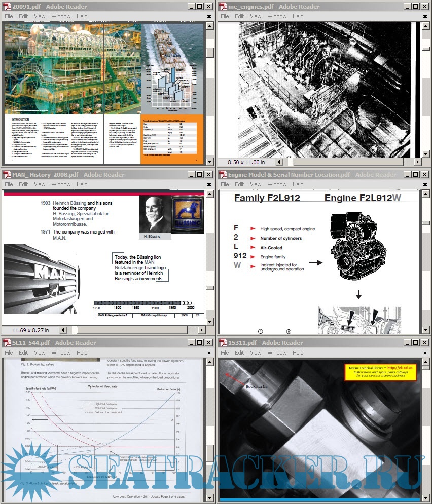Click the 8.50 x 11.00 in page size label
Viewport: 432px width, 504px height.
pos(246,162)
